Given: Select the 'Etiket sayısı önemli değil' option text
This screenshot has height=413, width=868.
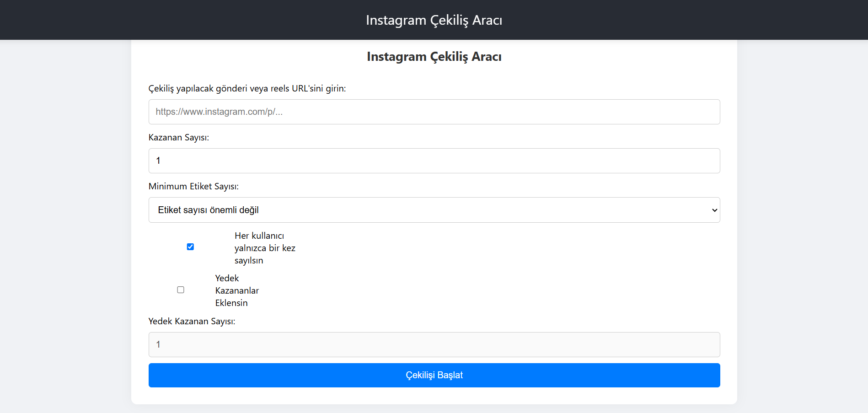Looking at the screenshot, I should point(208,210).
